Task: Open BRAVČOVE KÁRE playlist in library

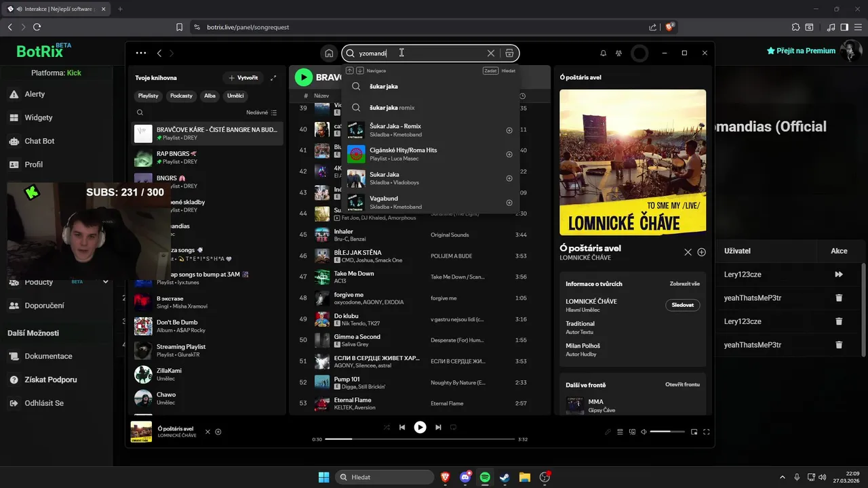Action: click(x=207, y=134)
